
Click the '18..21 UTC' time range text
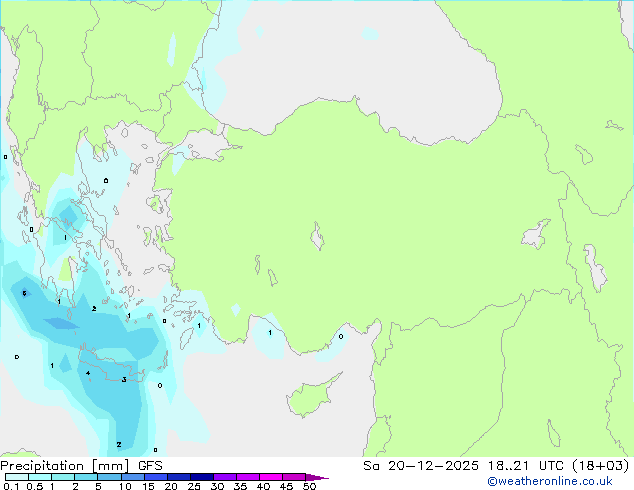(x=525, y=466)
